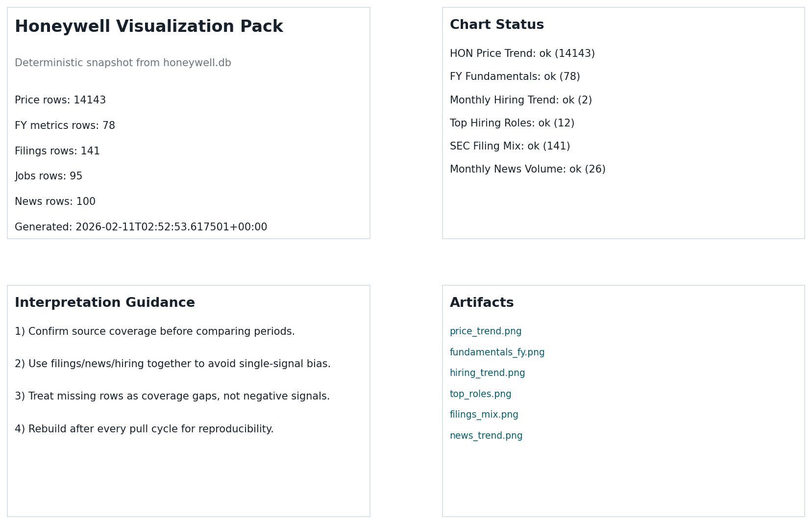Select the SEC Filing Mix status line
Image resolution: width=812 pixels, height=524 pixels.
[x=510, y=147]
